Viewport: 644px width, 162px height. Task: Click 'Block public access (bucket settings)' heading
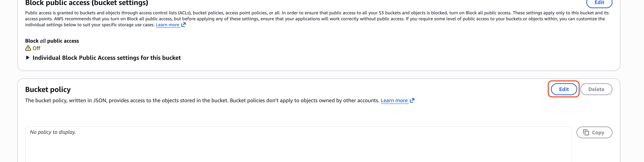point(87,3)
